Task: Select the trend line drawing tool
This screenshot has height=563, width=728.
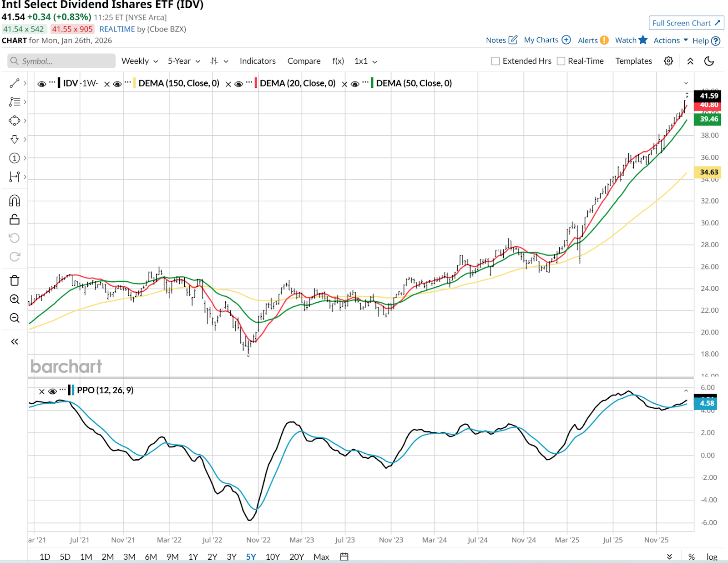Action: (15, 83)
